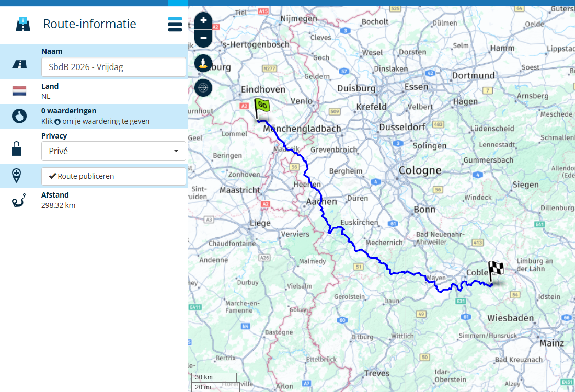Center map with the crosshair locate button
The width and height of the screenshot is (575, 392).
coord(203,87)
